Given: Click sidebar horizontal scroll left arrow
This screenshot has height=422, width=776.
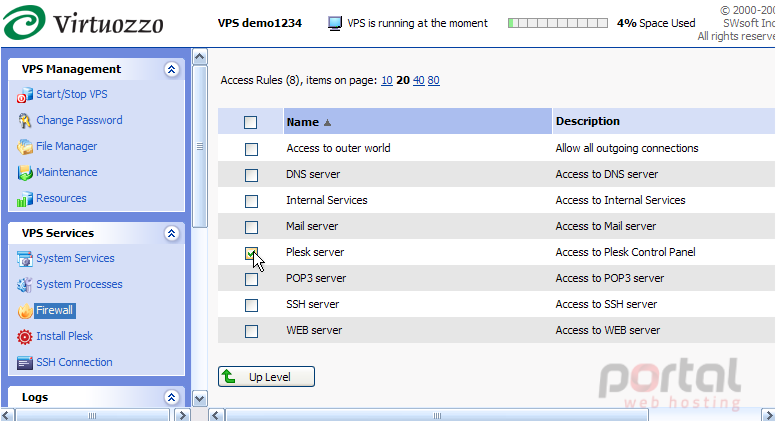Looking at the screenshot, I should [7, 415].
